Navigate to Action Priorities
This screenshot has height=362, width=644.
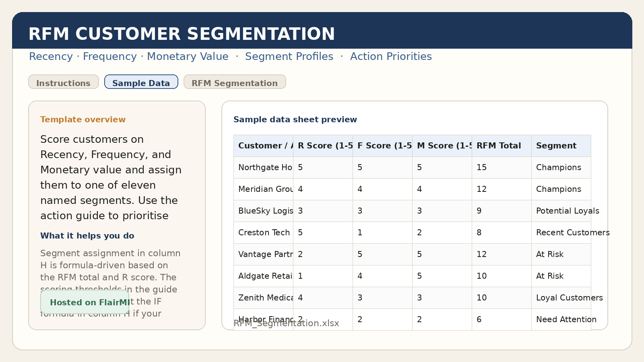(391, 56)
